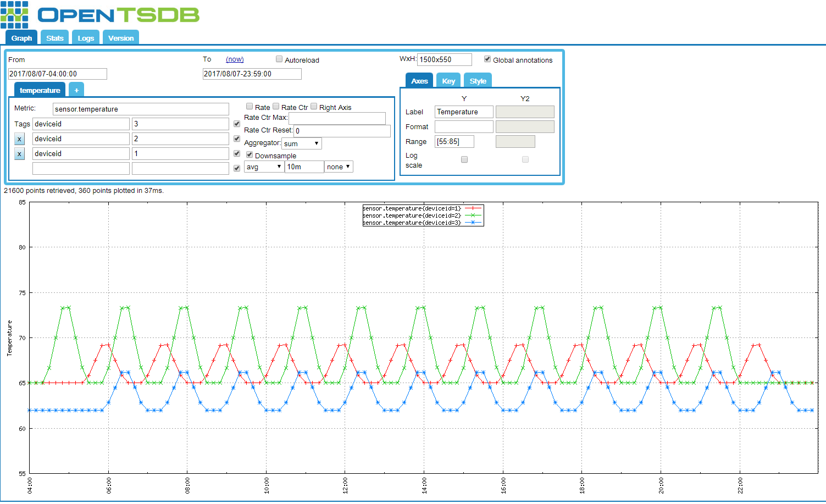This screenshot has height=504, width=826.
Task: Open the Aggregator sum dropdown
Action: click(x=302, y=143)
